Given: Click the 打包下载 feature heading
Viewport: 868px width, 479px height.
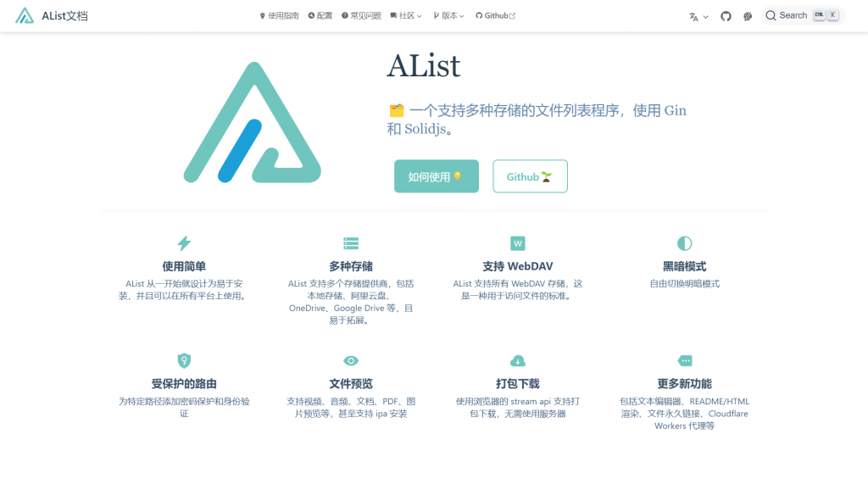Looking at the screenshot, I should [x=518, y=384].
